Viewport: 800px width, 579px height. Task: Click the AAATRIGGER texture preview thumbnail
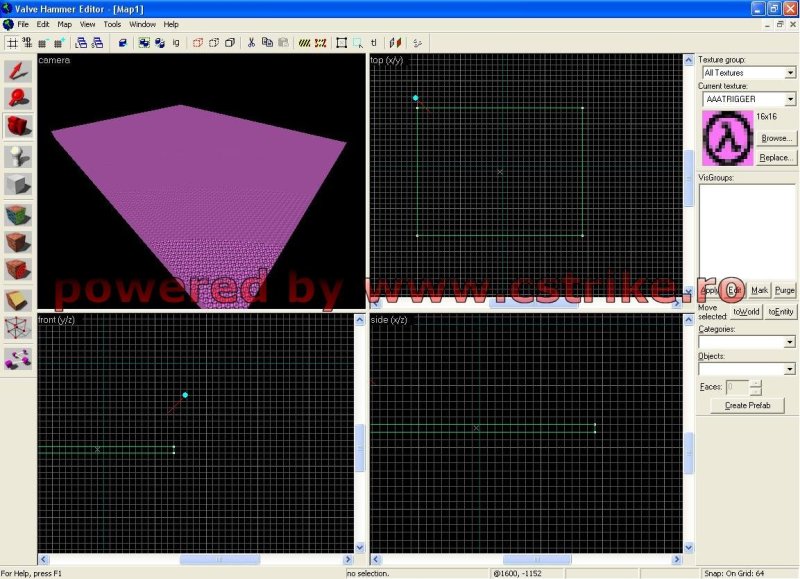(727, 137)
